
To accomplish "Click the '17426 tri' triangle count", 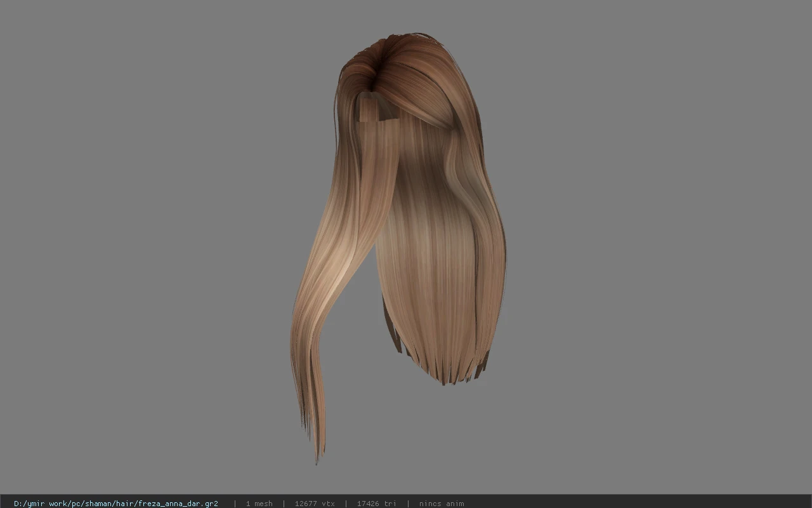I will click(376, 504).
